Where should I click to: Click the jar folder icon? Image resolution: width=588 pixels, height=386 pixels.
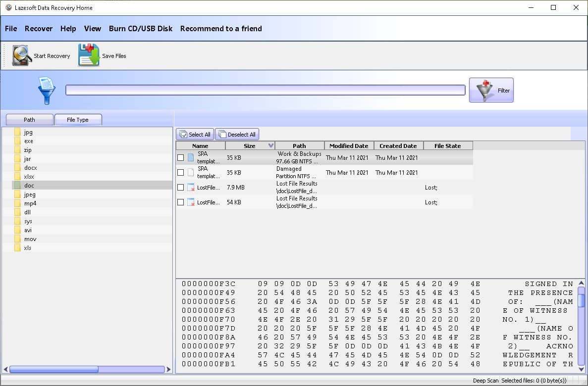pos(17,159)
